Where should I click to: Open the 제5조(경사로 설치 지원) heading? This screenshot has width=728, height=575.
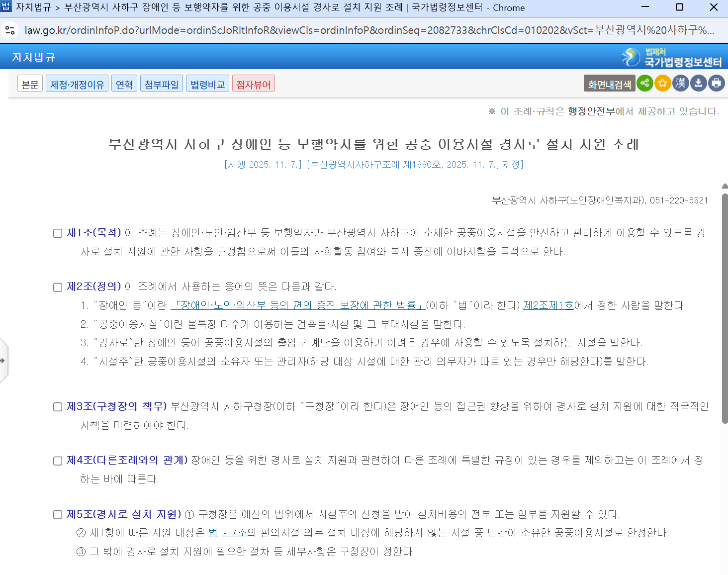point(124,514)
